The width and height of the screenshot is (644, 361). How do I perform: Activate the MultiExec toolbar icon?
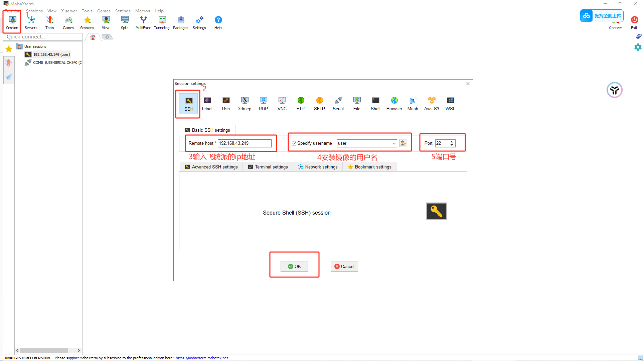(143, 23)
